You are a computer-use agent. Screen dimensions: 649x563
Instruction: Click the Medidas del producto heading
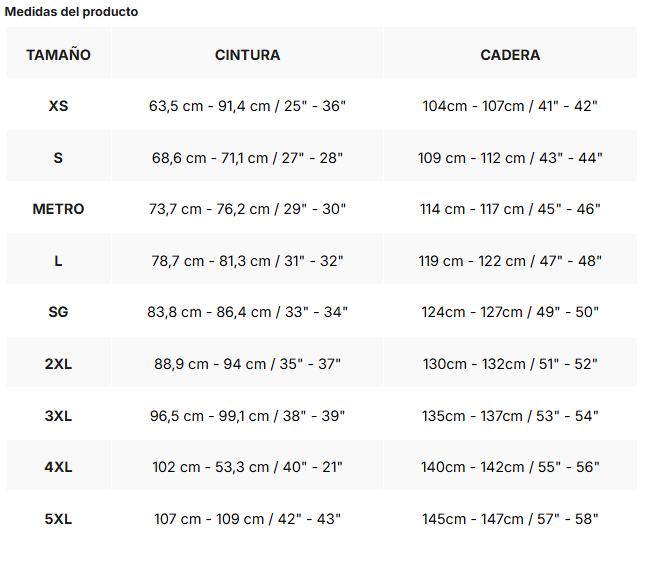click(71, 12)
